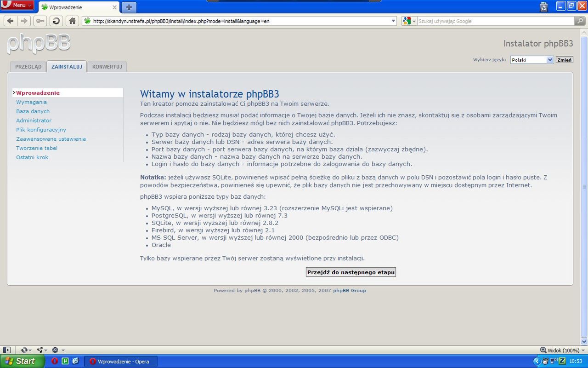Select Administrator step in the sidebar
The width and height of the screenshot is (588, 368).
pyautogui.click(x=34, y=121)
